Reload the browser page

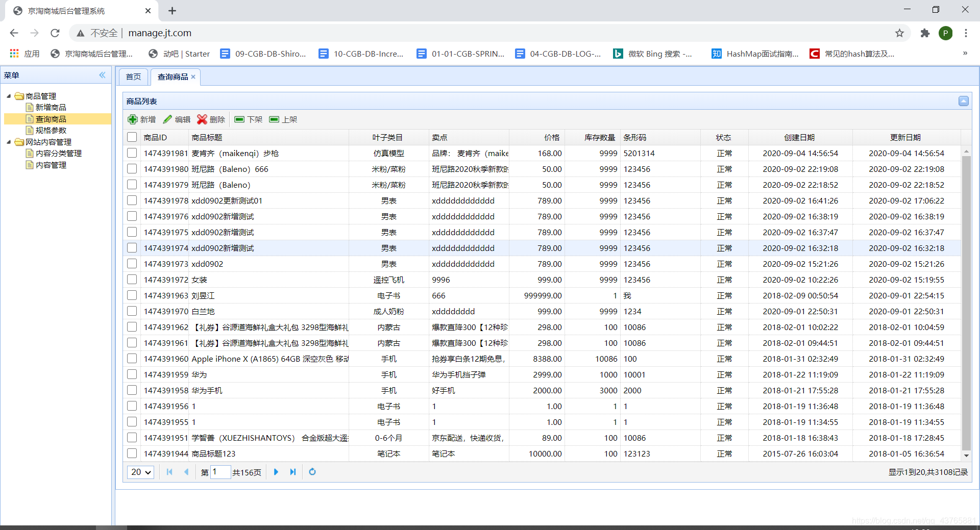55,33
